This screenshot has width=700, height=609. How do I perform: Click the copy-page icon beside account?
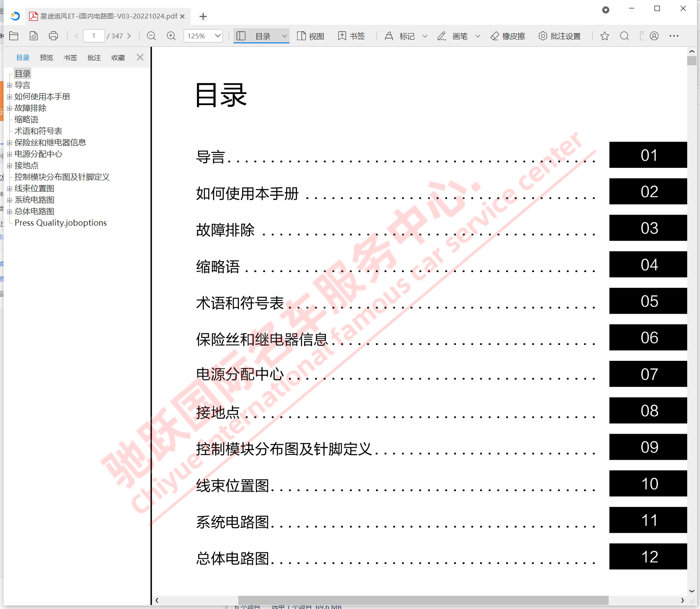click(x=642, y=36)
